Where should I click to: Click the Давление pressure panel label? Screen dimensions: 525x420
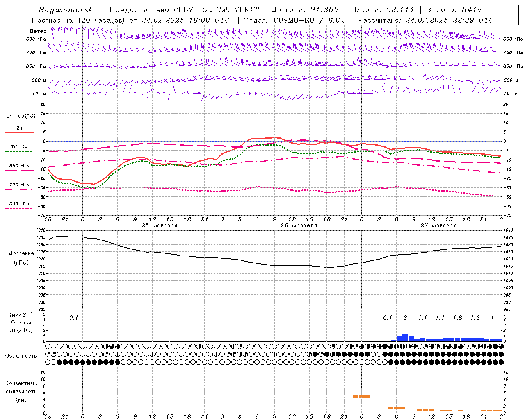point(21,253)
